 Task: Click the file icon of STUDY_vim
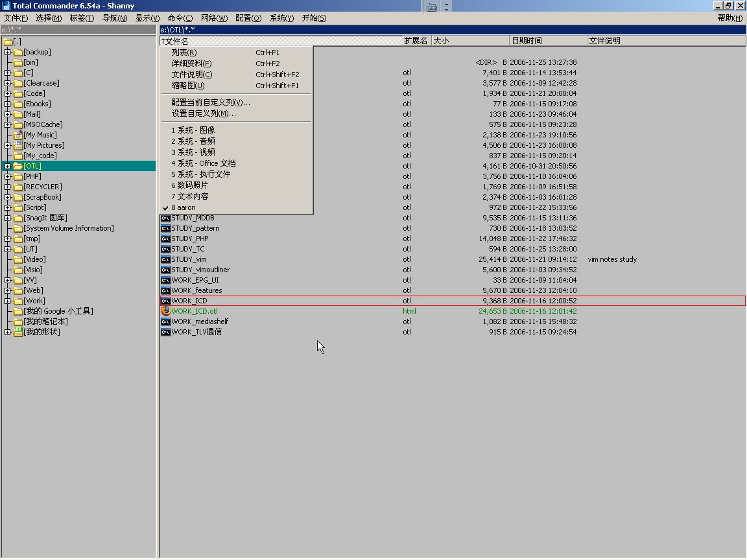point(165,259)
